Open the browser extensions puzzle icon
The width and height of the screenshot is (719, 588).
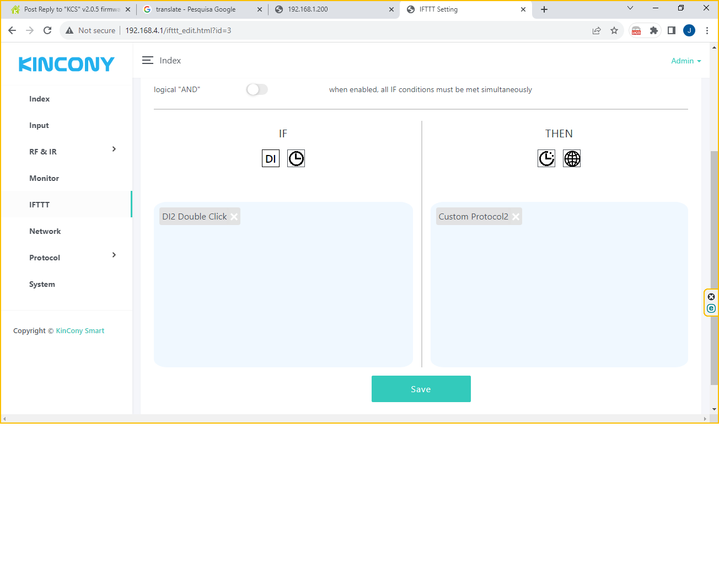click(x=653, y=31)
